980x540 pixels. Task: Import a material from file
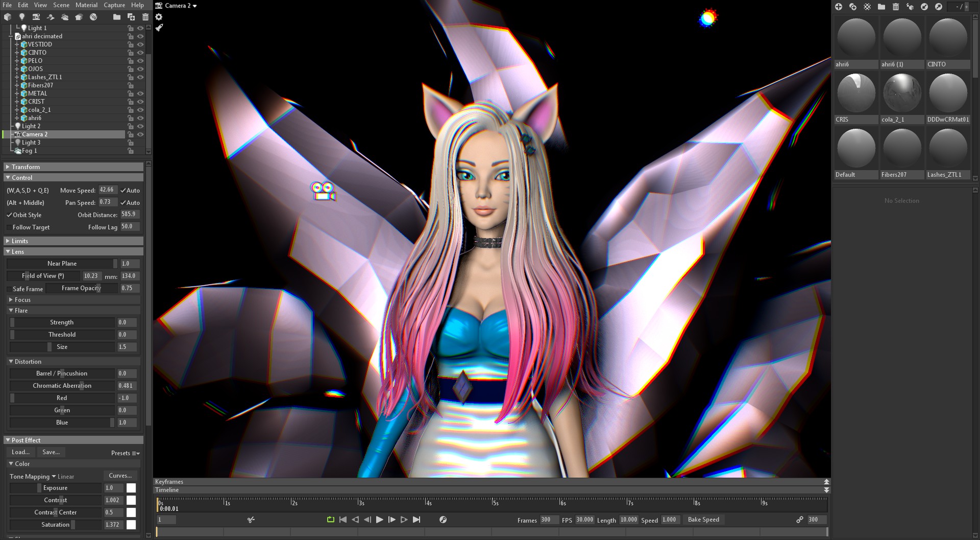[924, 7]
